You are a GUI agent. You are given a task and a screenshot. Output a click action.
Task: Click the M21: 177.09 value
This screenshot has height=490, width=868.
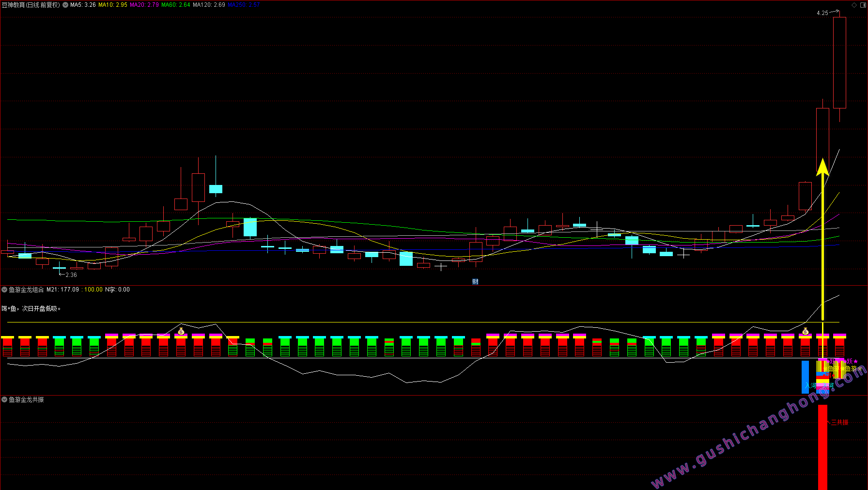click(x=62, y=290)
